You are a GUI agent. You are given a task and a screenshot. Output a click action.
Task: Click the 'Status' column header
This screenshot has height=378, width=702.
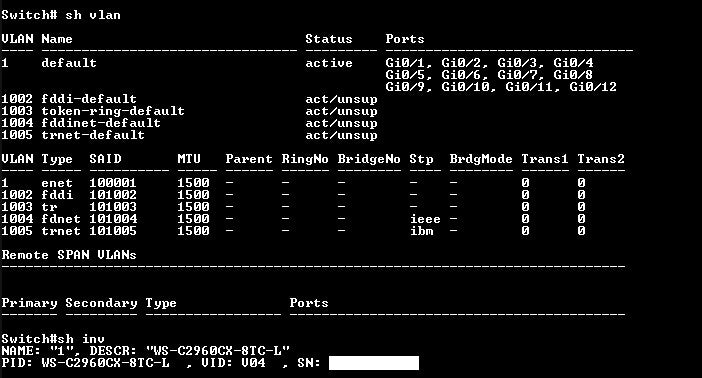pyautogui.click(x=329, y=39)
